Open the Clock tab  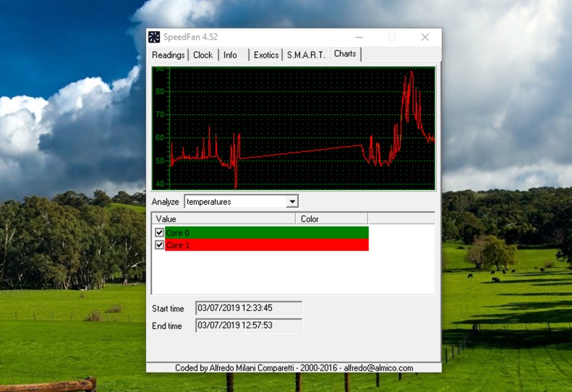point(203,55)
